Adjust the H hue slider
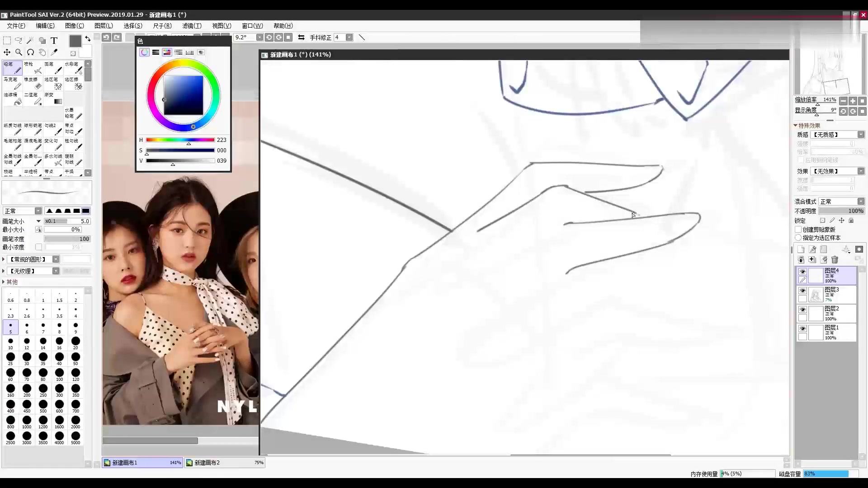This screenshot has height=488, width=868. point(180,140)
